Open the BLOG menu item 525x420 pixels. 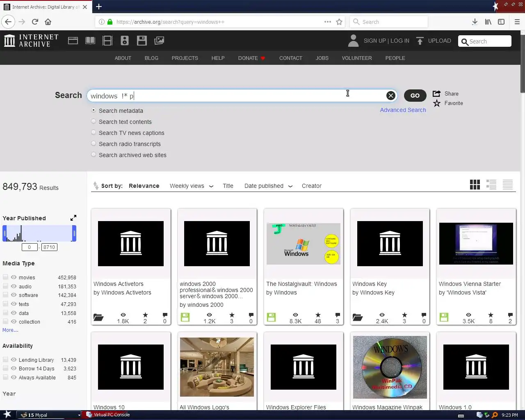[x=151, y=58]
